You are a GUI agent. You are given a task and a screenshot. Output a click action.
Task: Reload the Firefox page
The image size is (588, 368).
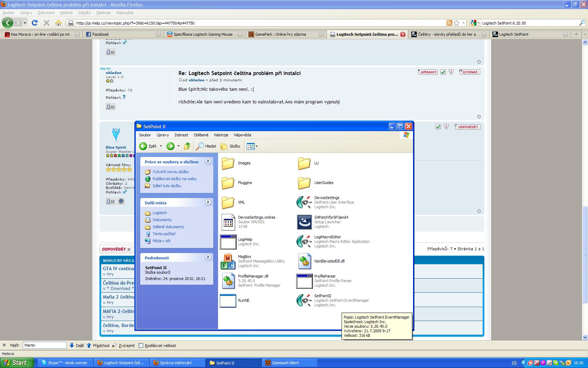[x=34, y=23]
